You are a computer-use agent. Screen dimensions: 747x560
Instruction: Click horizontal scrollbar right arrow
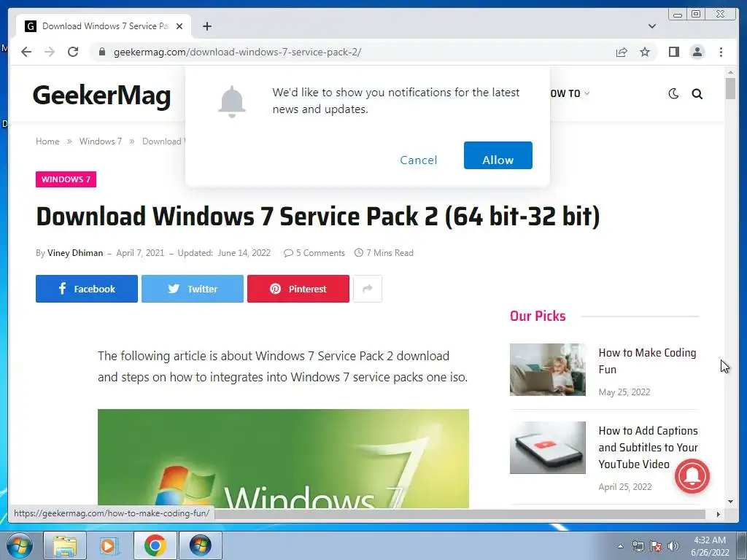pyautogui.click(x=719, y=514)
